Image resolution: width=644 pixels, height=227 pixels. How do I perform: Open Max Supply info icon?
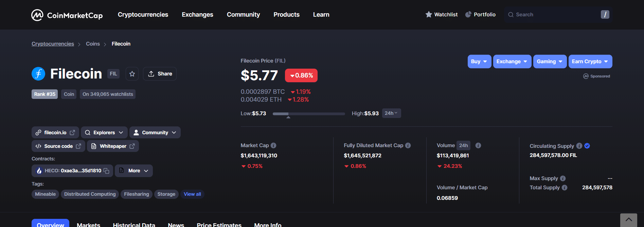pos(563,178)
